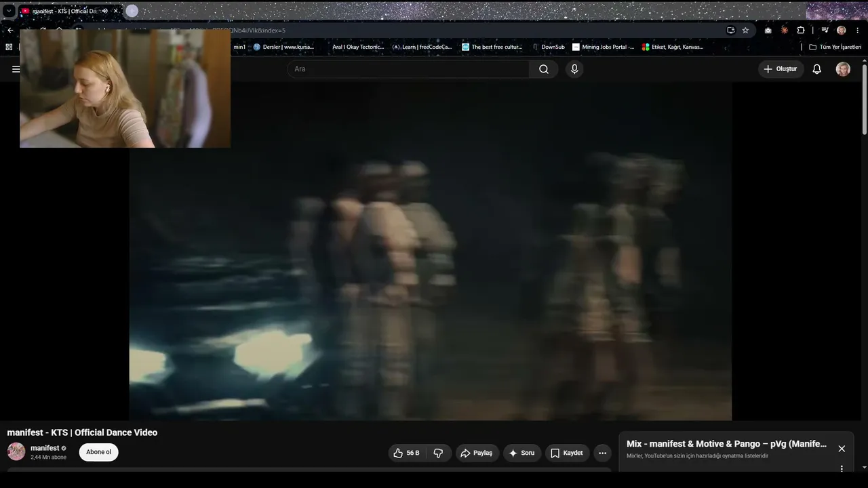868x488 pixels.
Task: Open the media controls icon
Action: pyautogui.click(x=825, y=30)
